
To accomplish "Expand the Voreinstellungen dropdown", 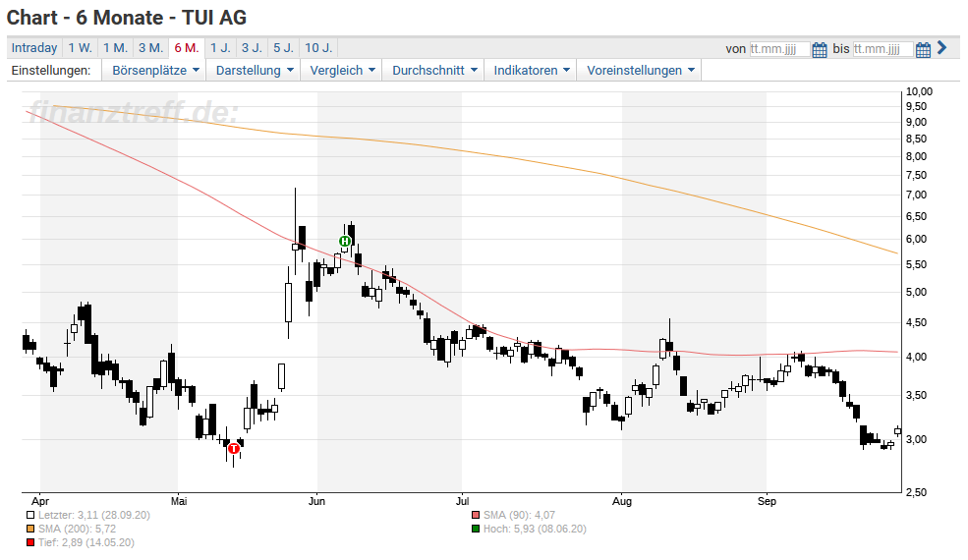I will tap(640, 71).
